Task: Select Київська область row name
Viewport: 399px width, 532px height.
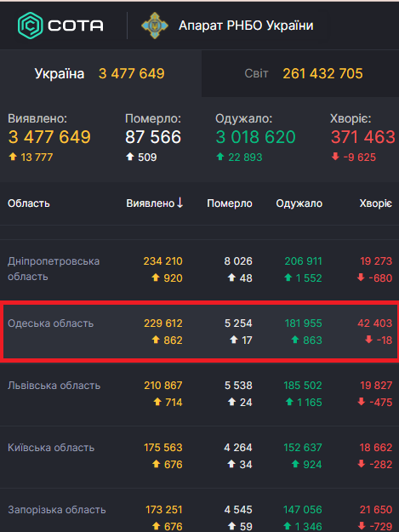Action: (51, 448)
